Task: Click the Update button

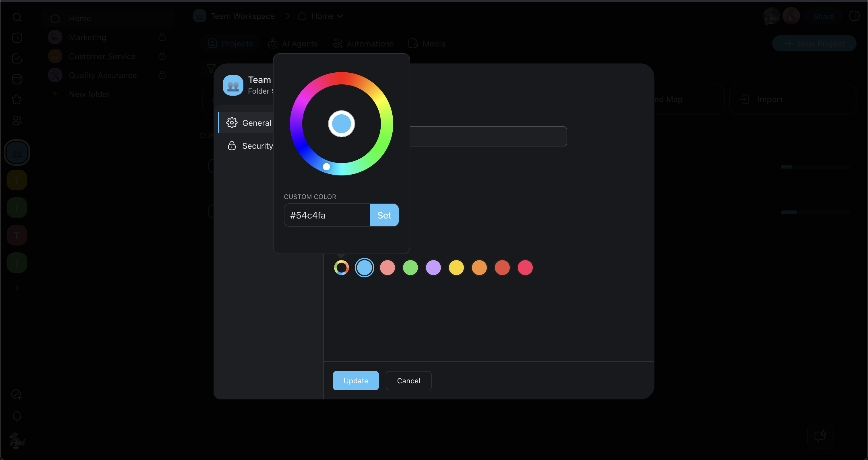Action: pyautogui.click(x=355, y=381)
